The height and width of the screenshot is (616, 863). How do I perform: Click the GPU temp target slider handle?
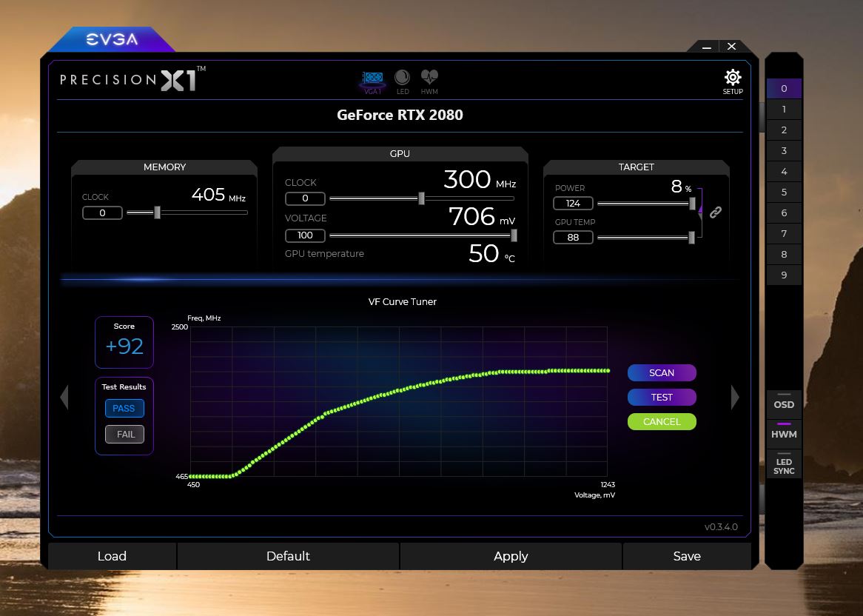coord(691,238)
